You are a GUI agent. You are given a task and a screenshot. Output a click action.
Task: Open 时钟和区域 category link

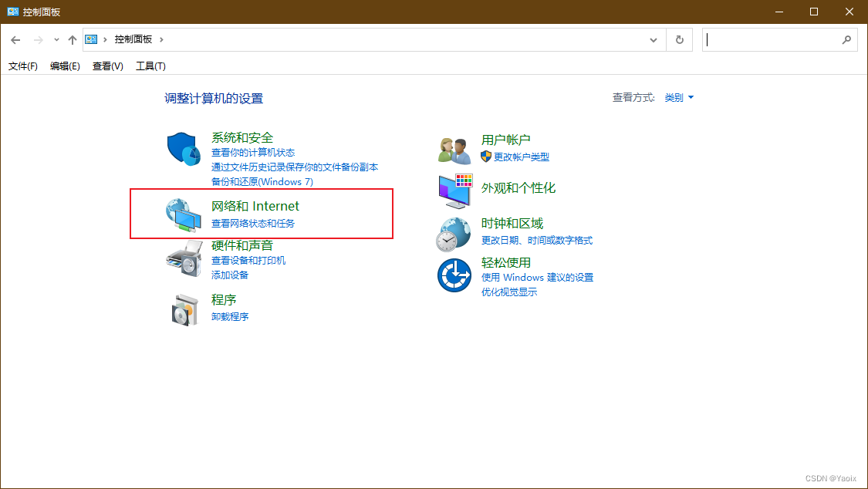point(512,224)
